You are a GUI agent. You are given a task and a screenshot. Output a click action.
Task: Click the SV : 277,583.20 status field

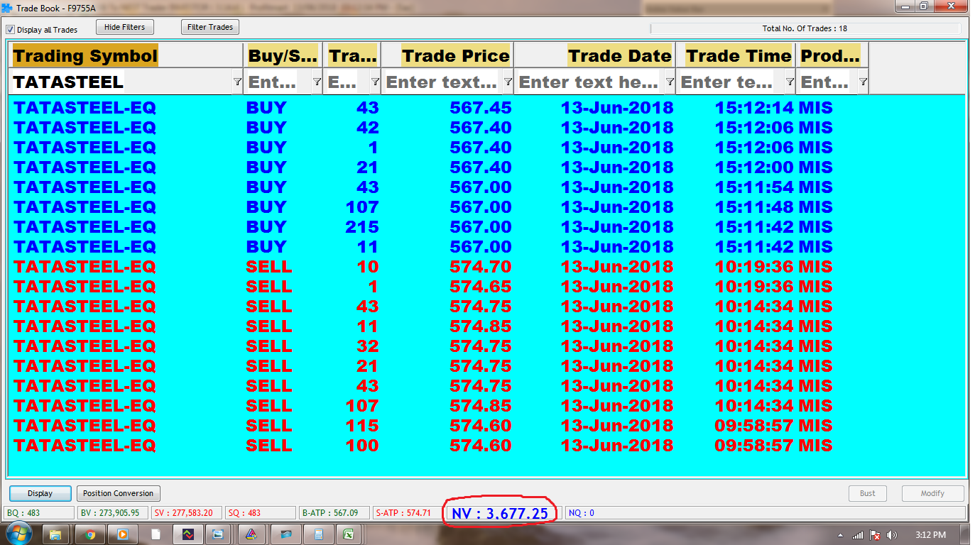(x=186, y=513)
